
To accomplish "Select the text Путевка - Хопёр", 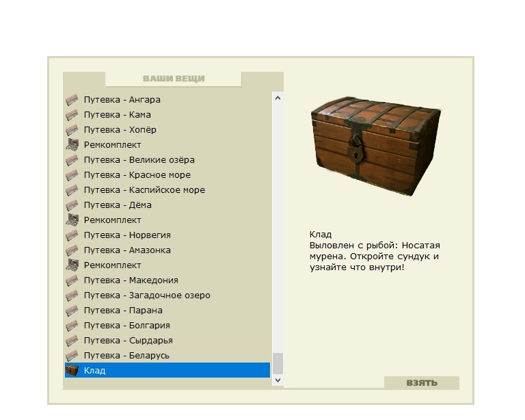I will (x=120, y=130).
